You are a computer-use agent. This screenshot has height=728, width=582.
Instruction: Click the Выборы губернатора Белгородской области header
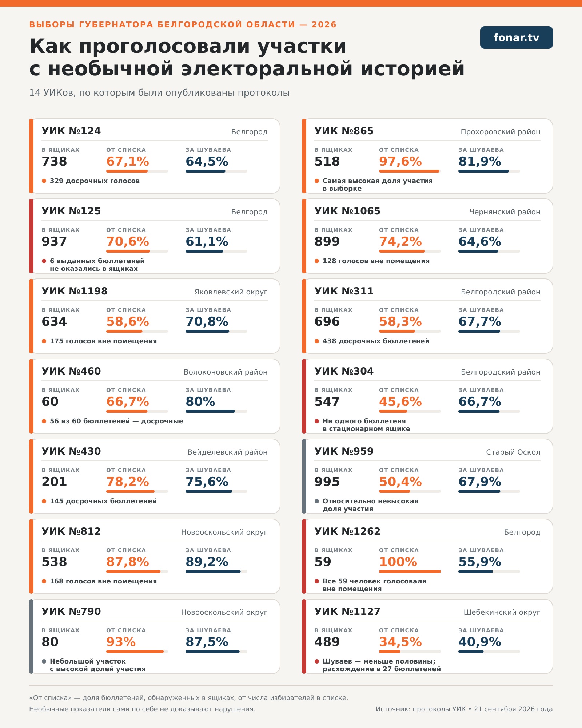tap(183, 25)
